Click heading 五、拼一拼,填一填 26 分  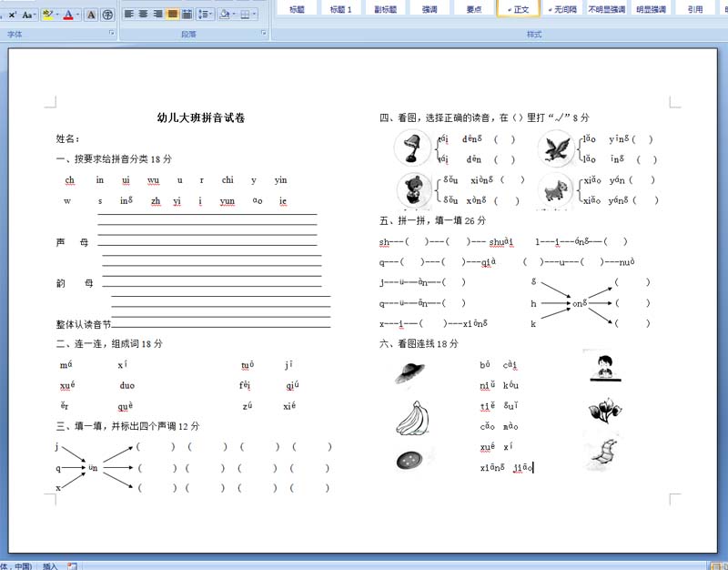(432, 220)
